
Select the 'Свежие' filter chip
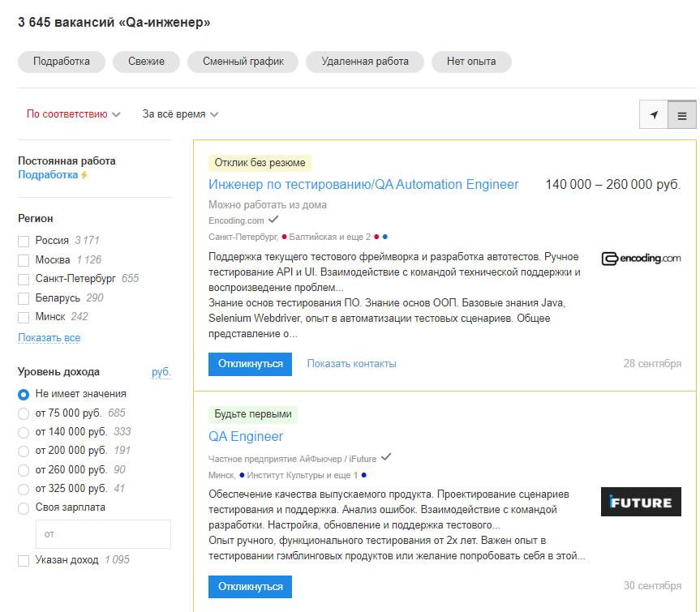click(146, 61)
